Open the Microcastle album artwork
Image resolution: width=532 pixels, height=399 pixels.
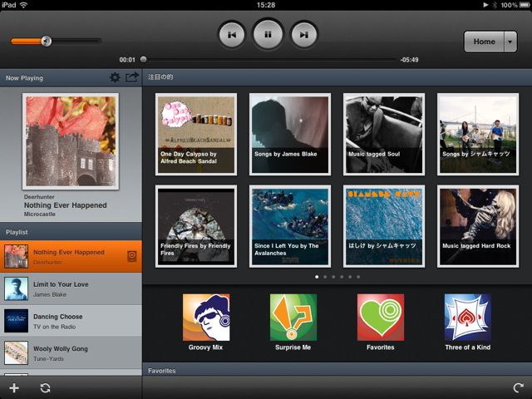click(71, 141)
